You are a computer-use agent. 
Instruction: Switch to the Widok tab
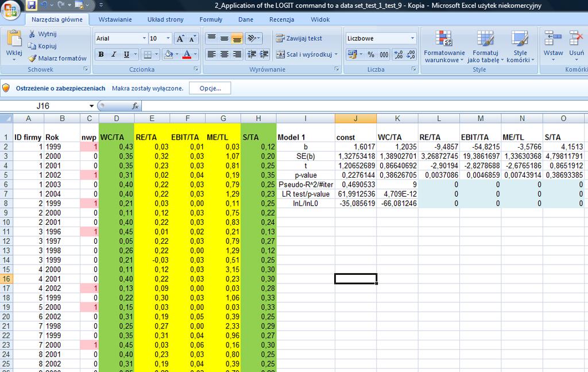(x=320, y=20)
